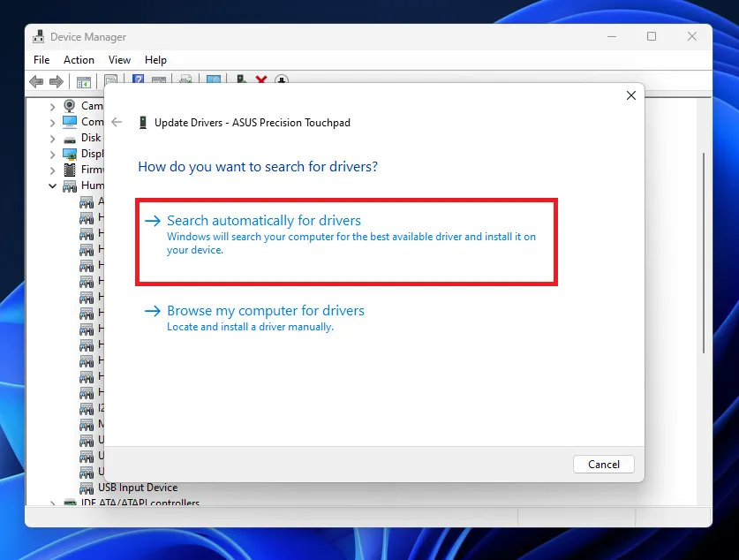Click the icon beside USB Input Device

[87, 488]
